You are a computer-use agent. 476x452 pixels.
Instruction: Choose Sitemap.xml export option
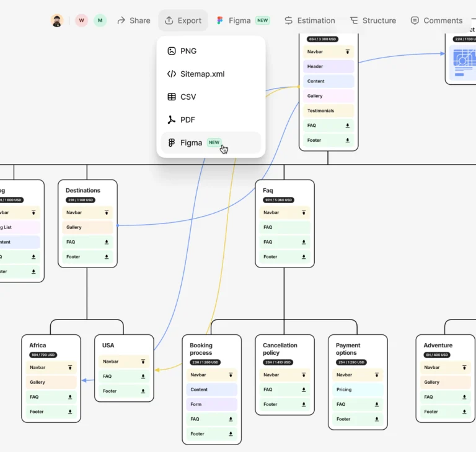click(211, 74)
